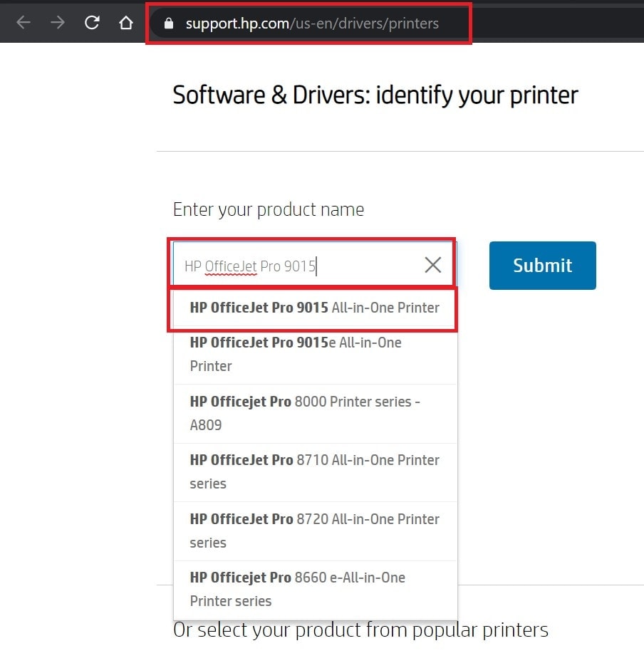Image resolution: width=644 pixels, height=663 pixels.
Task: Click the 'Enter your product name' label
Action: point(269,209)
